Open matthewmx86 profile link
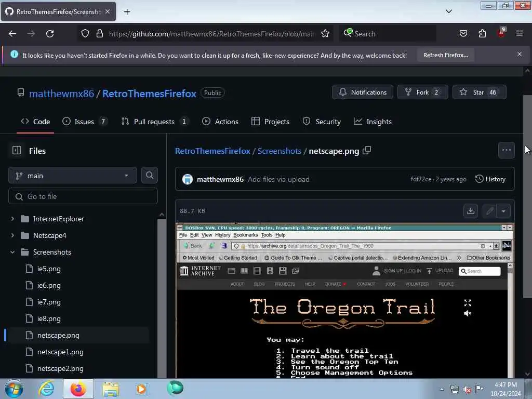The image size is (532, 399). point(61,94)
